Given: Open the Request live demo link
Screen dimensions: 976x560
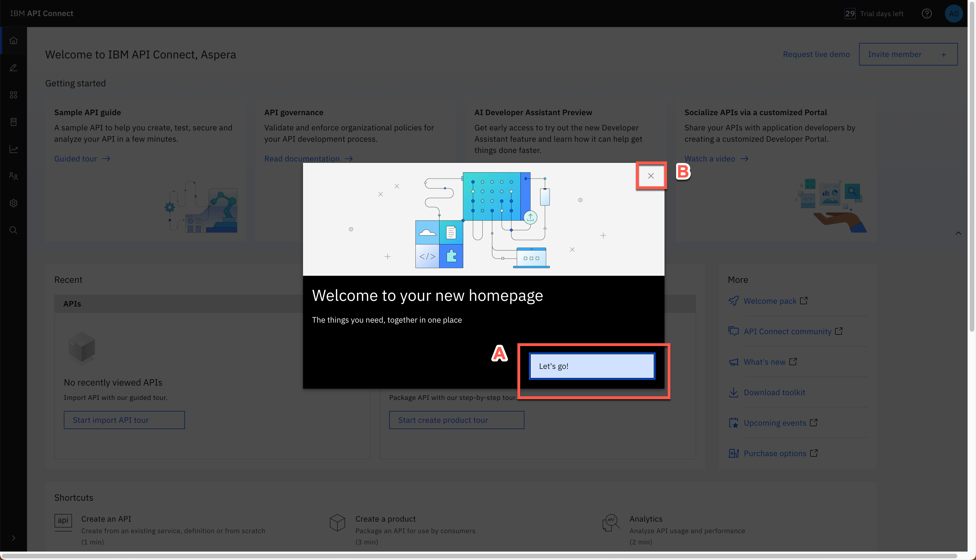Looking at the screenshot, I should [816, 54].
